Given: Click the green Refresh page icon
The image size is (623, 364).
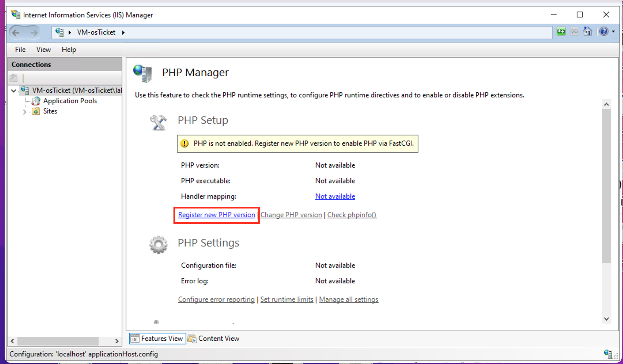Looking at the screenshot, I should pos(561,31).
